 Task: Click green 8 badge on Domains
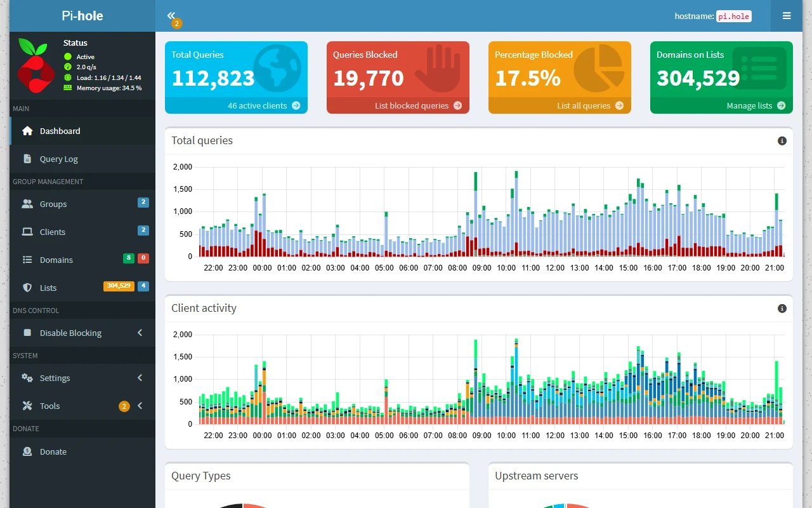(129, 258)
